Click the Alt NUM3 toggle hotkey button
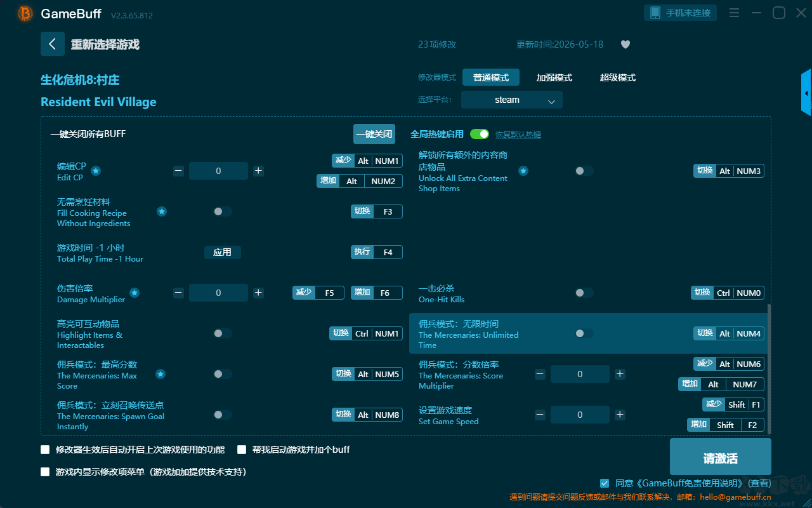This screenshot has width=812, height=508. click(729, 171)
